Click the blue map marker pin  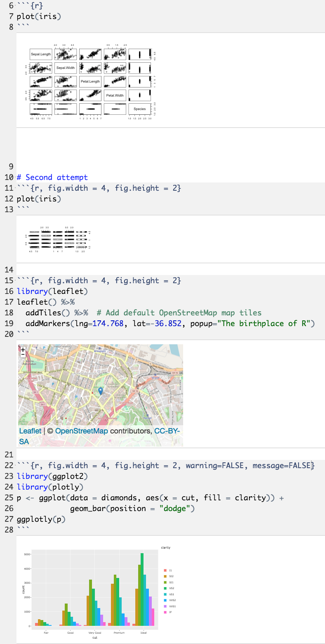[100, 392]
